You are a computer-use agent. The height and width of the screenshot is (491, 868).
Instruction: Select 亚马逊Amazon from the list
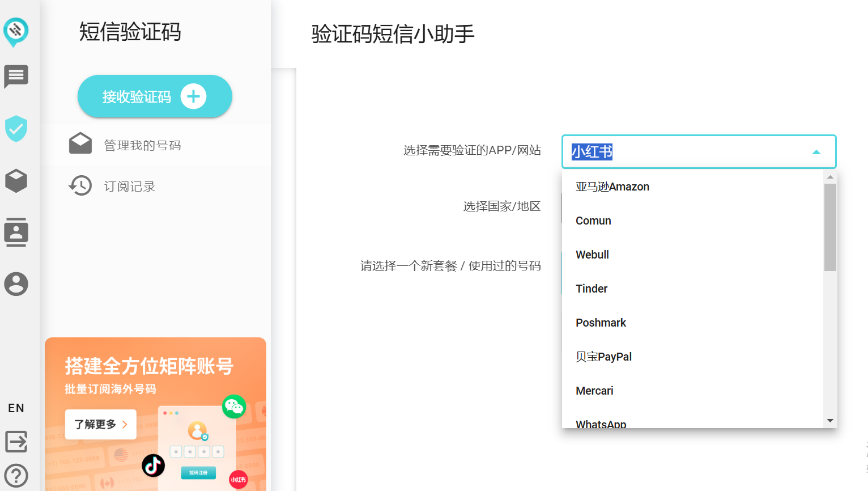pyautogui.click(x=692, y=187)
